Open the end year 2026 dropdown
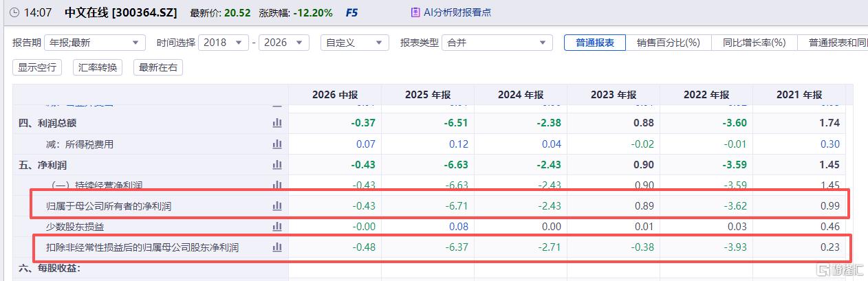This screenshot has height=281, width=868. pyautogui.click(x=283, y=42)
